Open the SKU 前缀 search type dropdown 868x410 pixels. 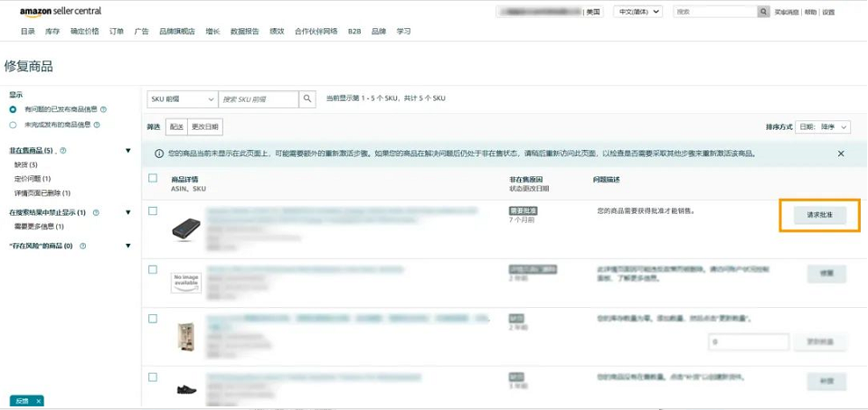(183, 98)
